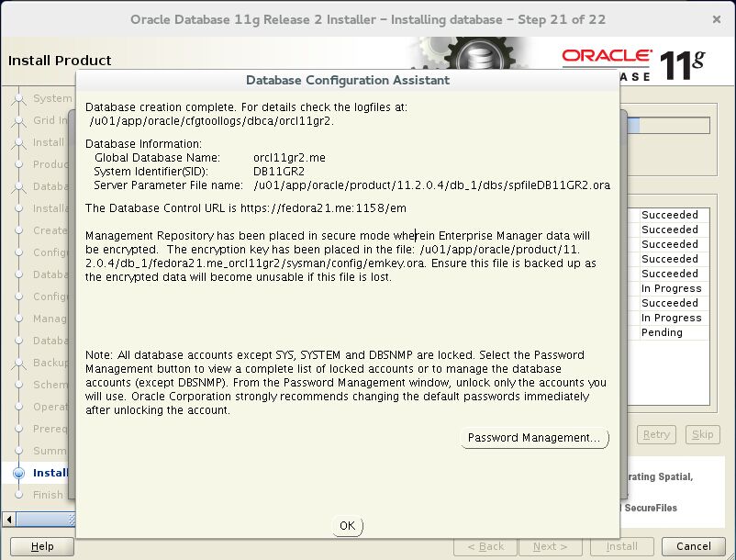Click the left arrow of horizontal scrollbar
The height and width of the screenshot is (560, 736).
pos(9,520)
